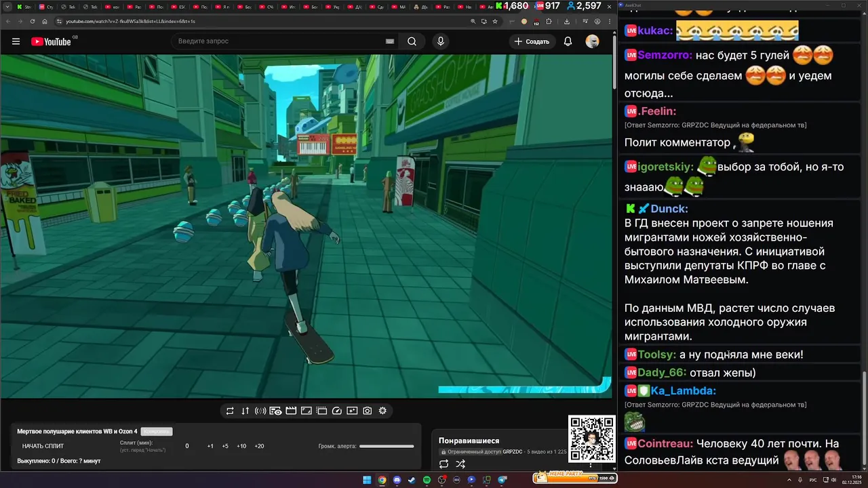Click the «НАЧАТЬ СПЛИТ» button
This screenshot has height=488, width=868.
click(43, 446)
